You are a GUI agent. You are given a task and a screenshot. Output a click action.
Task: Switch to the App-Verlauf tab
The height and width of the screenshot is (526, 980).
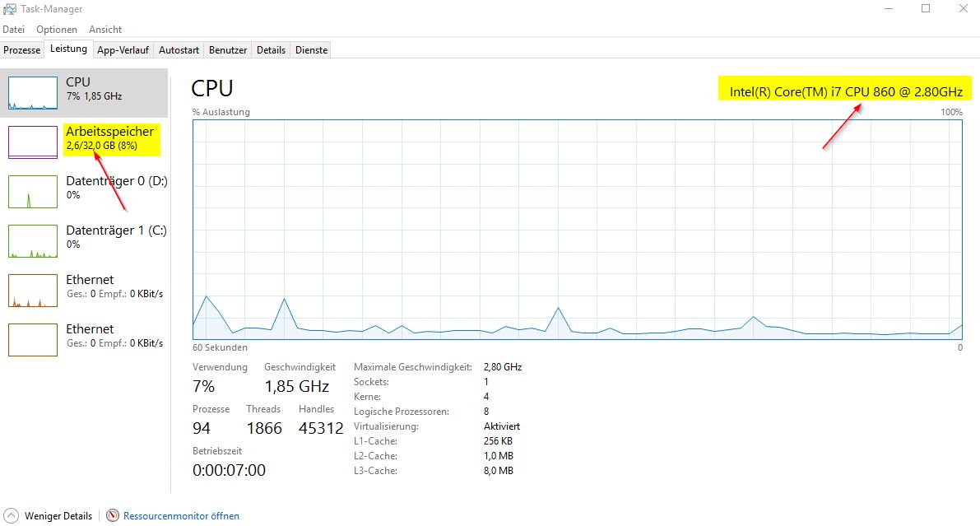[x=123, y=50]
